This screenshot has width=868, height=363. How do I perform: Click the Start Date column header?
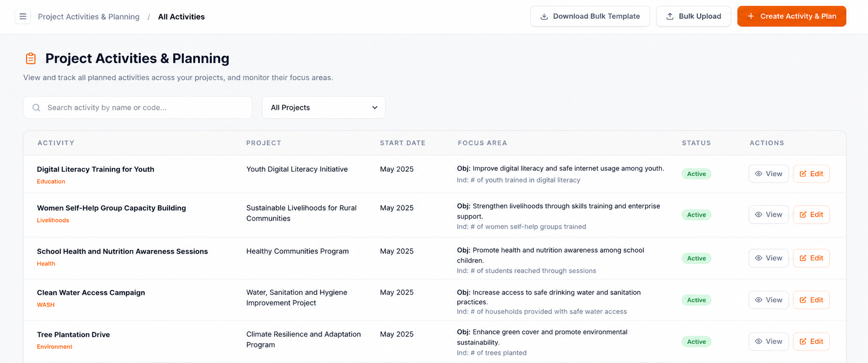(403, 143)
